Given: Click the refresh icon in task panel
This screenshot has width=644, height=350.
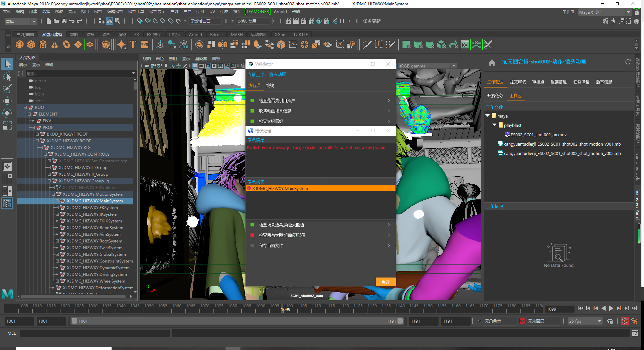Looking at the screenshot, I should 628,62.
